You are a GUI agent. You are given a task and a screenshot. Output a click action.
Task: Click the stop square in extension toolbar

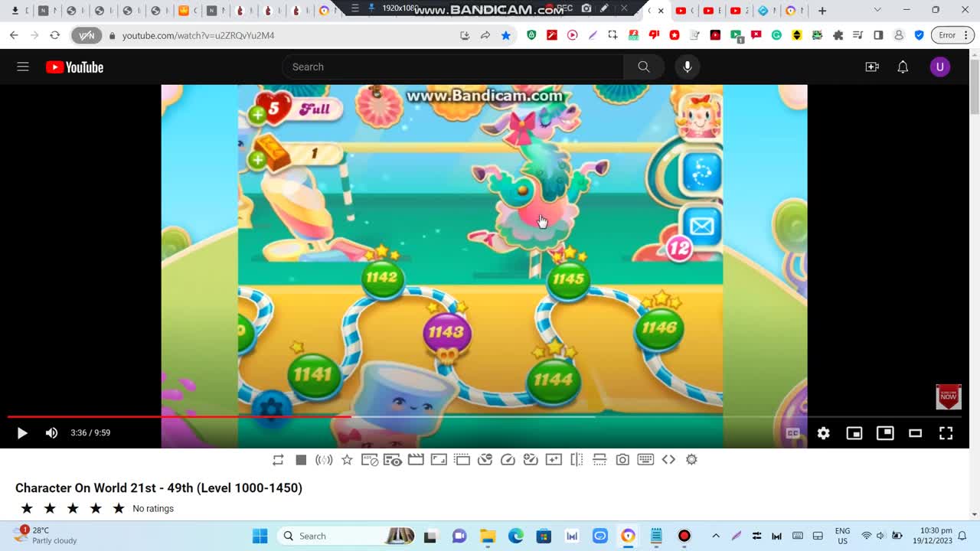point(301,460)
